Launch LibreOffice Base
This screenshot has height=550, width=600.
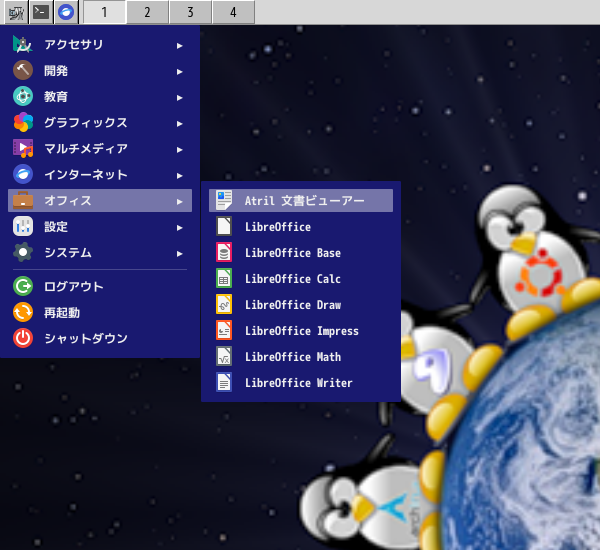pos(301,253)
